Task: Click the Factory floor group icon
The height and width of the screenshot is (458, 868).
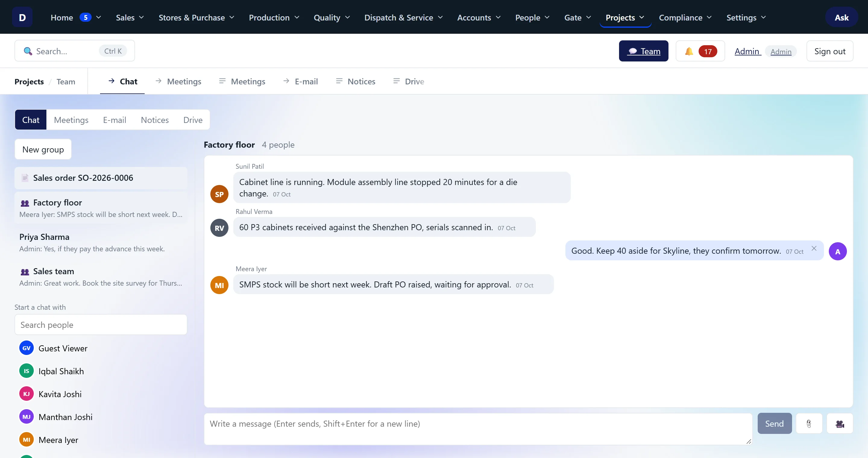Action: (25, 203)
